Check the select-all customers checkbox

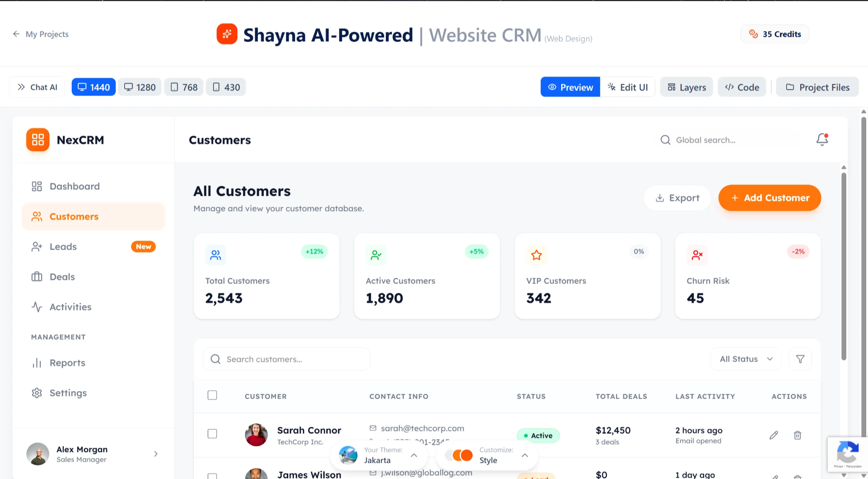click(x=212, y=395)
